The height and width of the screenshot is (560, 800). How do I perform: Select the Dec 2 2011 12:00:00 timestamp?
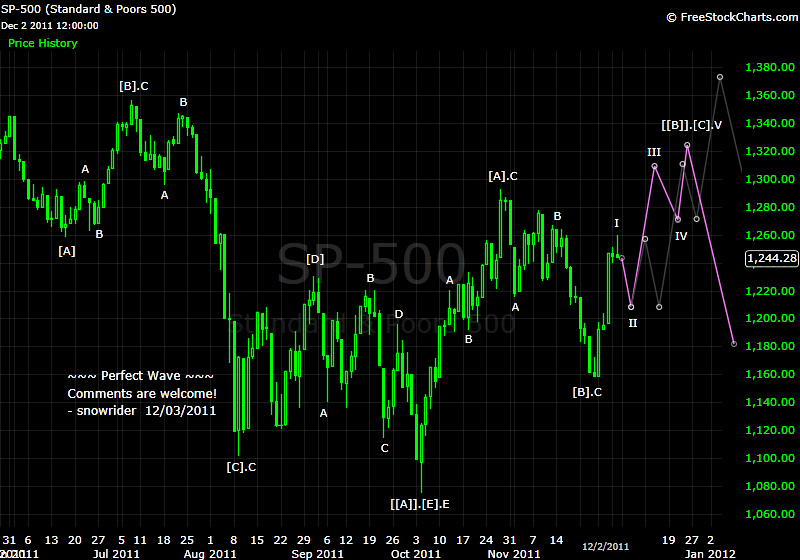click(x=49, y=26)
